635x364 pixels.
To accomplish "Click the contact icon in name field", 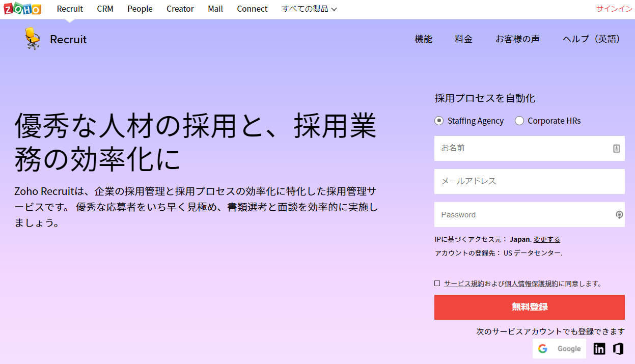I will (x=616, y=149).
